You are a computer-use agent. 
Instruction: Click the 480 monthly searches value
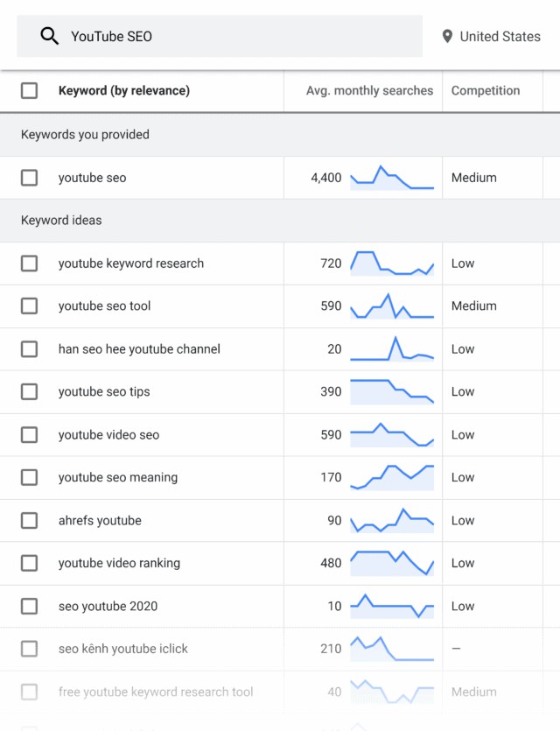[x=332, y=563]
